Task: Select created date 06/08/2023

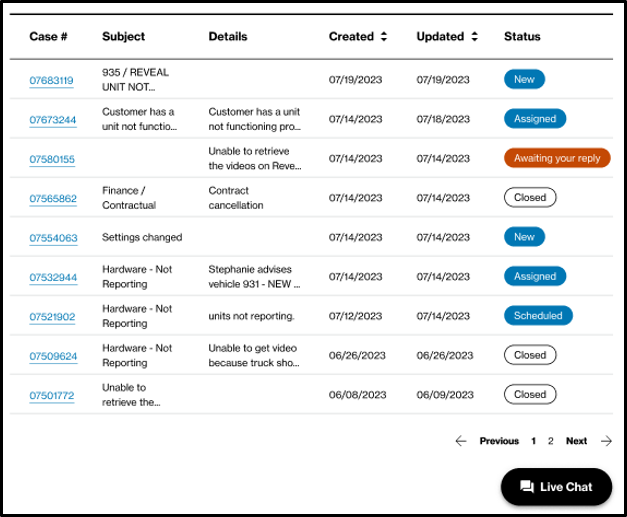Action: (357, 395)
